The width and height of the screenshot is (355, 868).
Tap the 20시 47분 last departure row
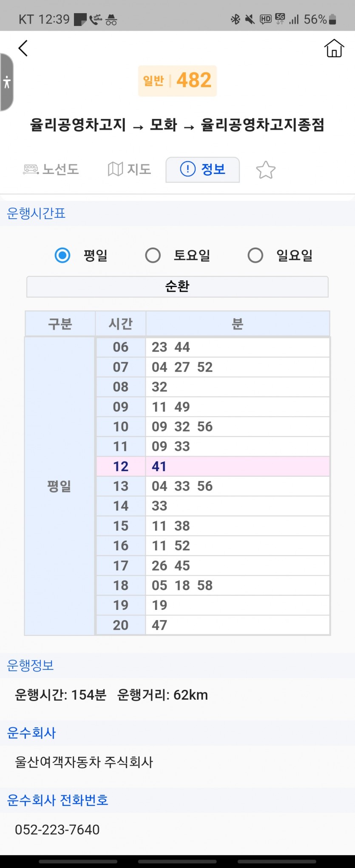pyautogui.click(x=213, y=625)
